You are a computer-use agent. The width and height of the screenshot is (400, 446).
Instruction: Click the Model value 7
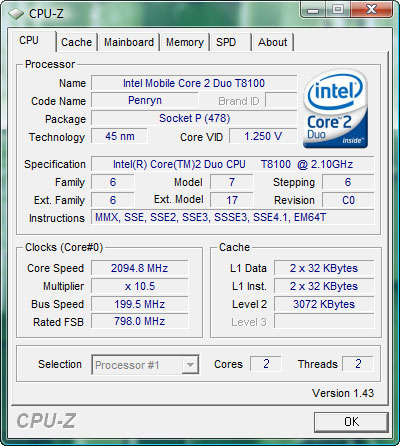pos(232,182)
